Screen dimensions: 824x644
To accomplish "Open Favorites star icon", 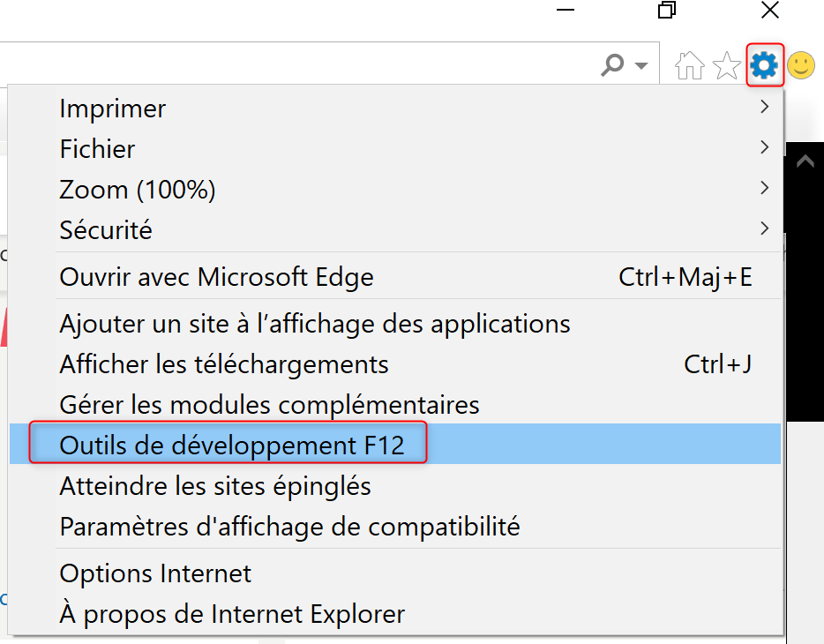I will click(727, 65).
